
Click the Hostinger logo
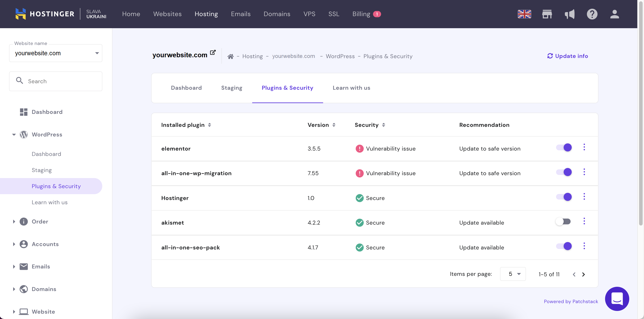click(x=45, y=14)
